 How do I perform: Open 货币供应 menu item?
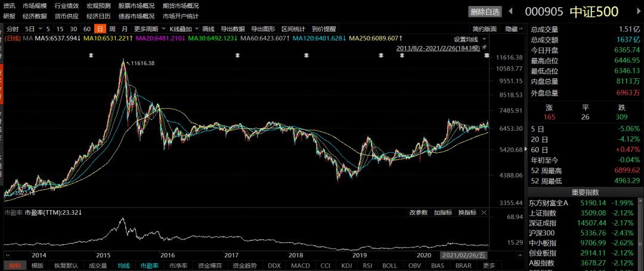(67, 17)
